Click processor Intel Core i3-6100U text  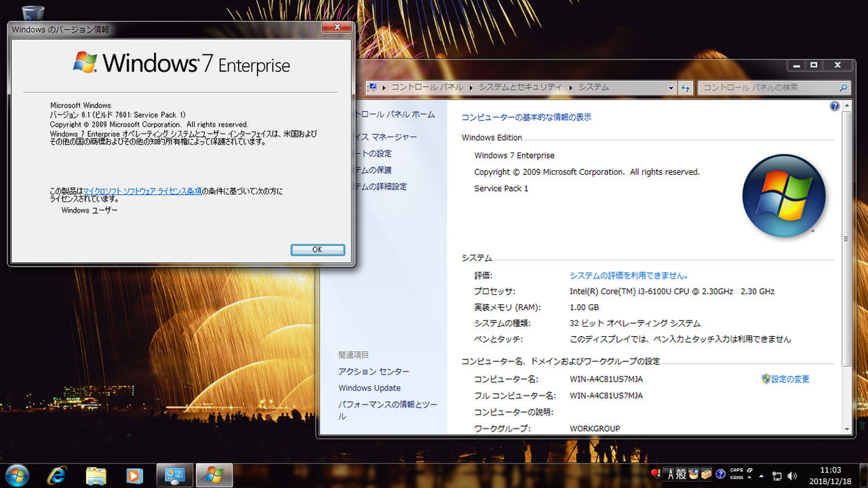point(671,291)
